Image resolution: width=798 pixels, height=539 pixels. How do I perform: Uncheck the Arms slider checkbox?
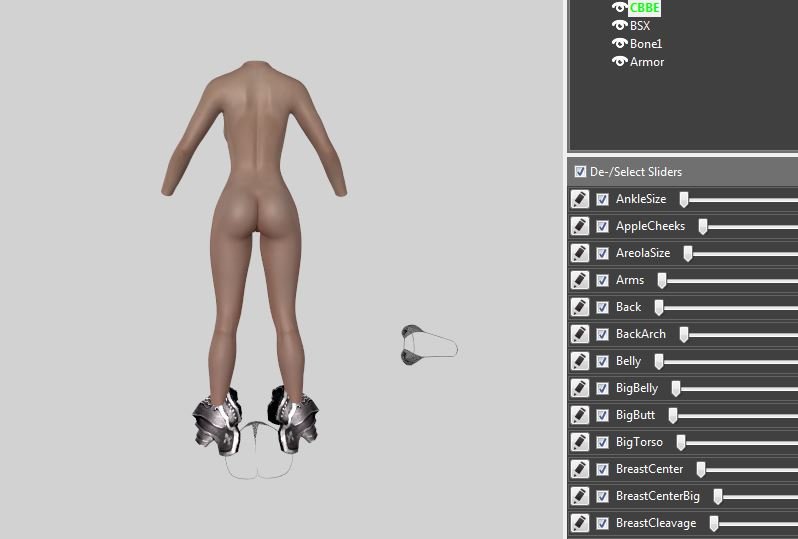point(602,280)
